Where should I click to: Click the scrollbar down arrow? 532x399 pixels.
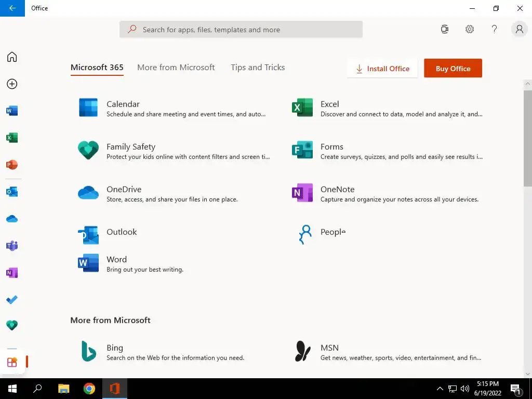pos(528,374)
